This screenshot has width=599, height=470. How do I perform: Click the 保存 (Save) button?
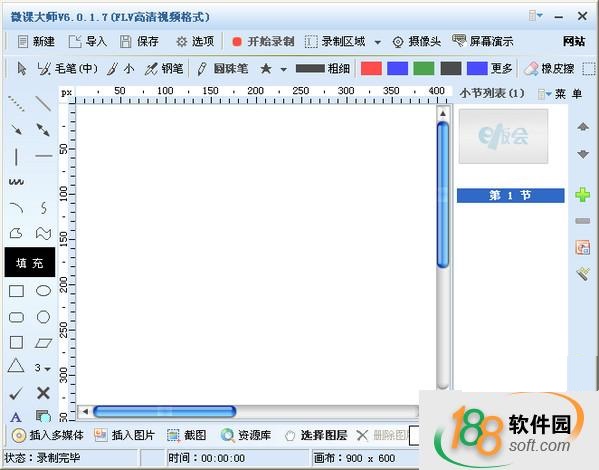coord(139,41)
